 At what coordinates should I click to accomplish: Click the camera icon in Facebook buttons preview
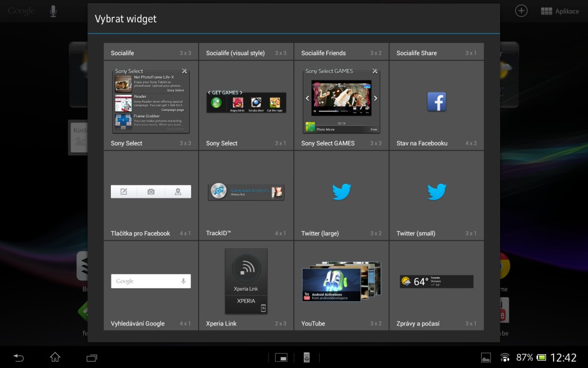[x=151, y=191]
